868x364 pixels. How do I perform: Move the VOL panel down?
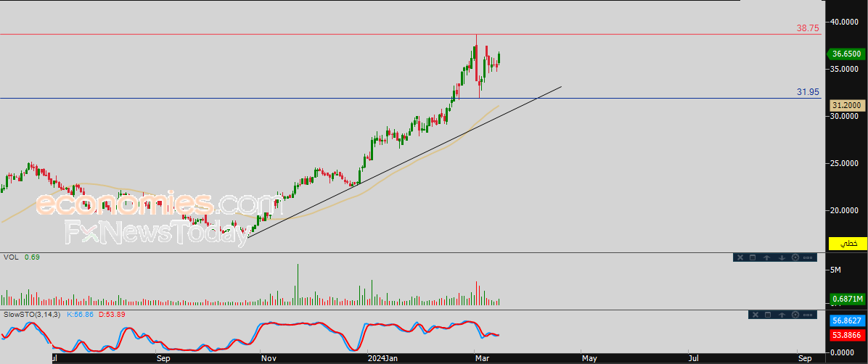(782, 257)
